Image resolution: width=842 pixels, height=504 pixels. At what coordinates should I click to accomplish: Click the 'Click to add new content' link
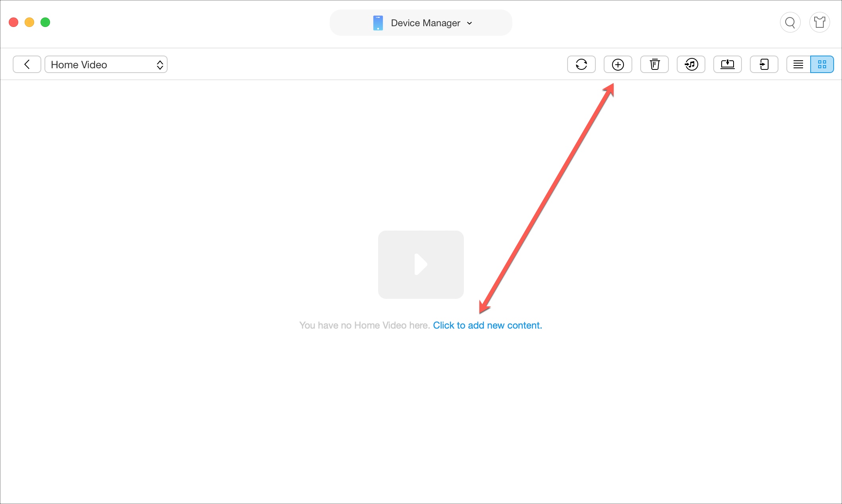pyautogui.click(x=487, y=325)
